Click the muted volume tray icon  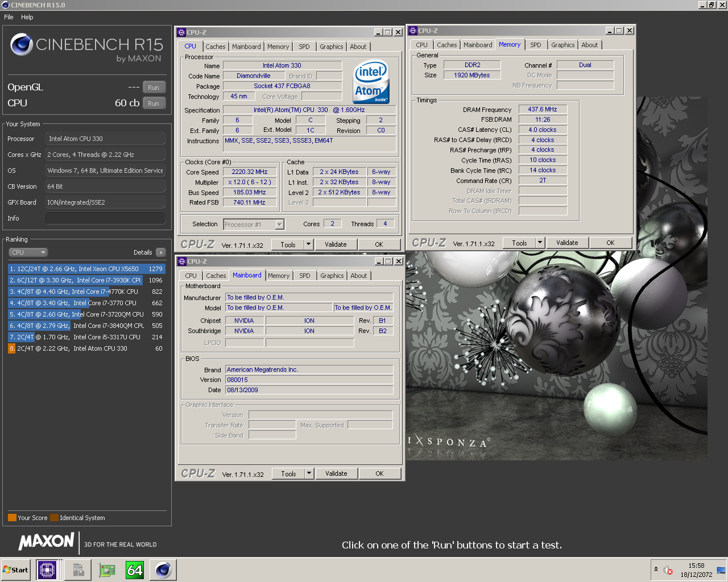tap(669, 570)
